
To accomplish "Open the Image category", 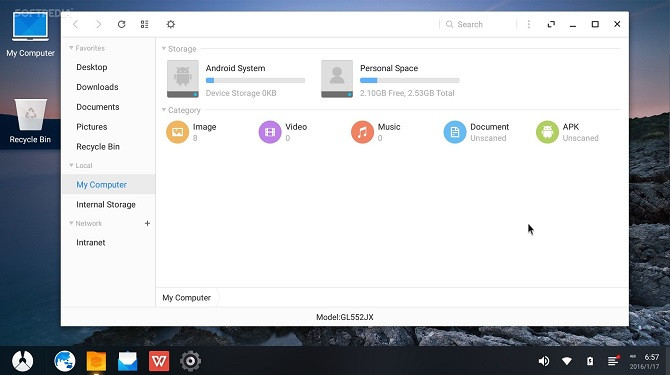I will (192, 132).
